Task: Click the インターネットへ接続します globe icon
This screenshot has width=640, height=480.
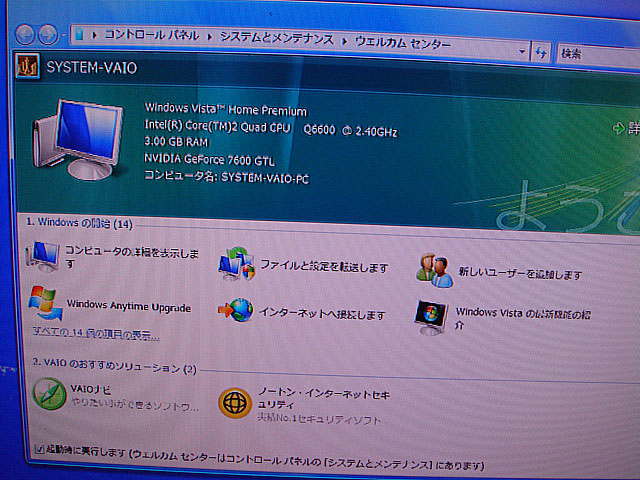Action: coord(236,310)
